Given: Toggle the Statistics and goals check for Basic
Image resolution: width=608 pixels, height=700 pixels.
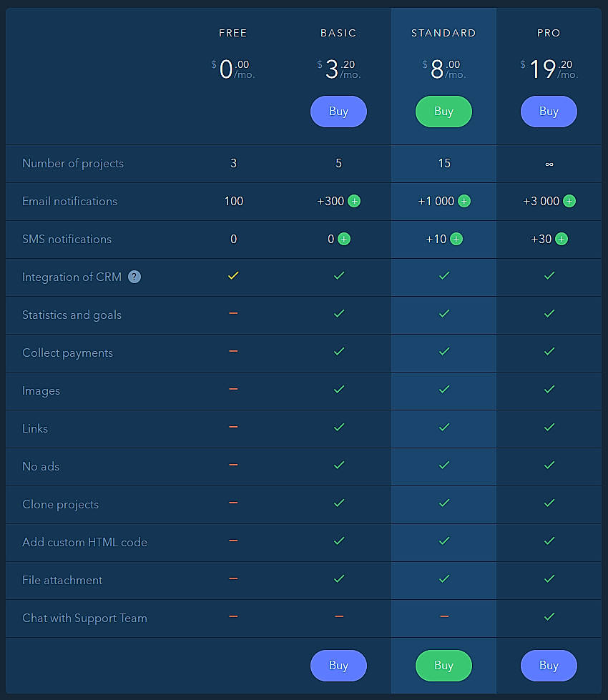Looking at the screenshot, I should point(338,315).
